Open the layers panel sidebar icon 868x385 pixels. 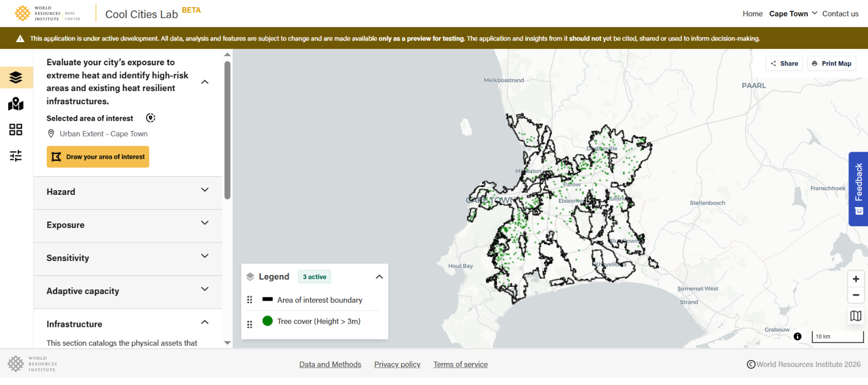[x=16, y=78]
